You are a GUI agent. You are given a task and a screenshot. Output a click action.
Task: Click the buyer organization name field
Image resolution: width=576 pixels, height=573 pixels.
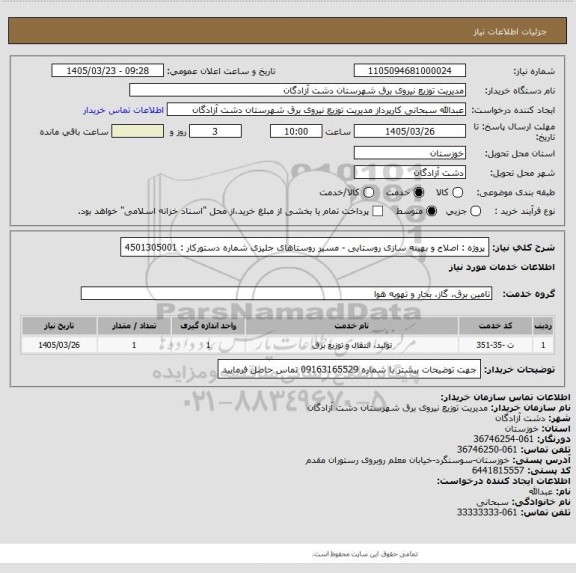298,90
